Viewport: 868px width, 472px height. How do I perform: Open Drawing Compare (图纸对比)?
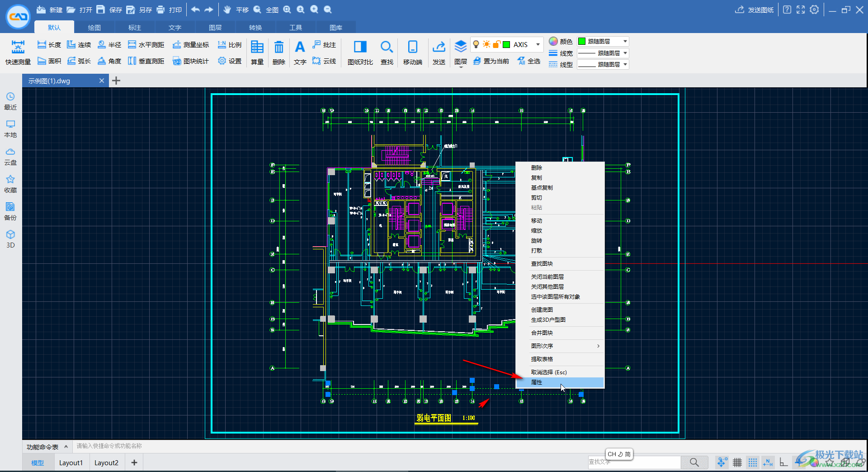[360, 53]
